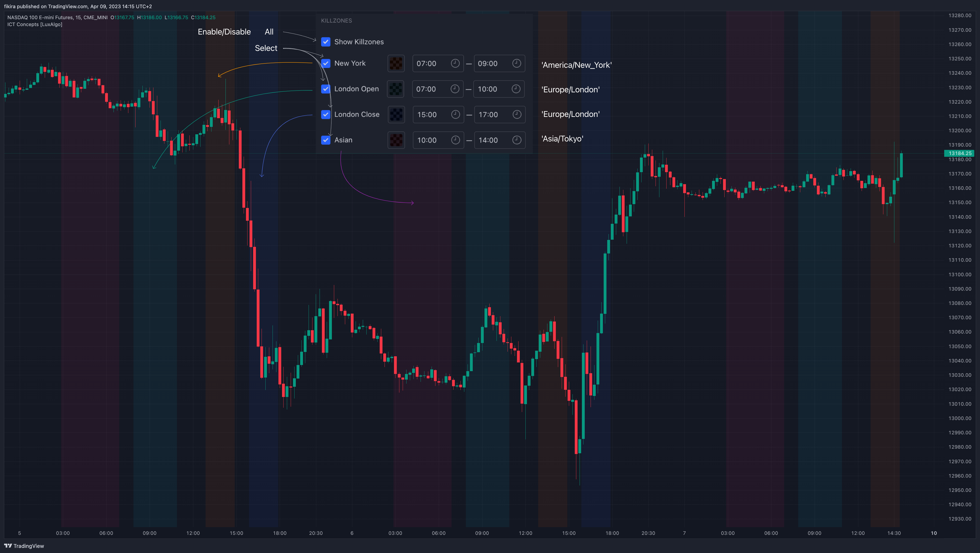Click the 14:30 time axis label

click(x=894, y=533)
